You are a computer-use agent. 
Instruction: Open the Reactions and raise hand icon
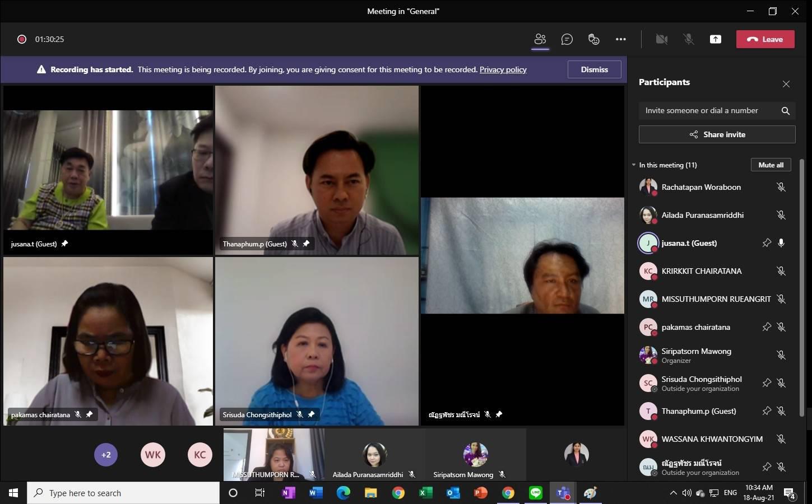click(594, 39)
